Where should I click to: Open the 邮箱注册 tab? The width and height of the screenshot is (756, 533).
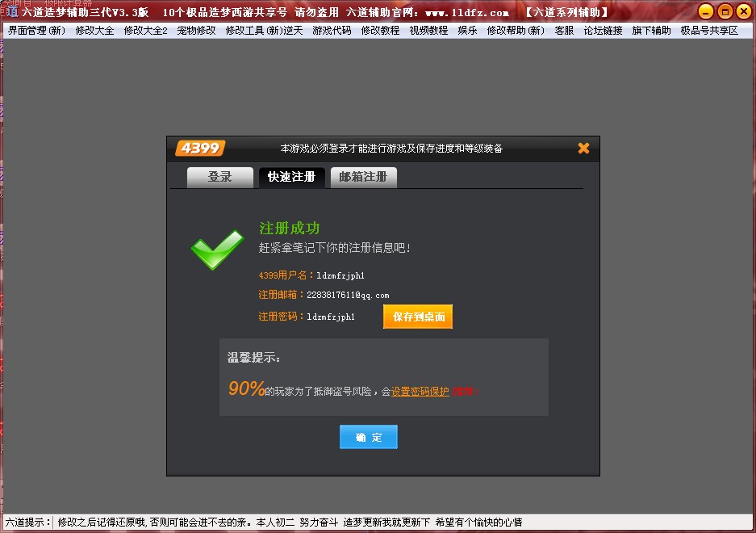coord(363,177)
